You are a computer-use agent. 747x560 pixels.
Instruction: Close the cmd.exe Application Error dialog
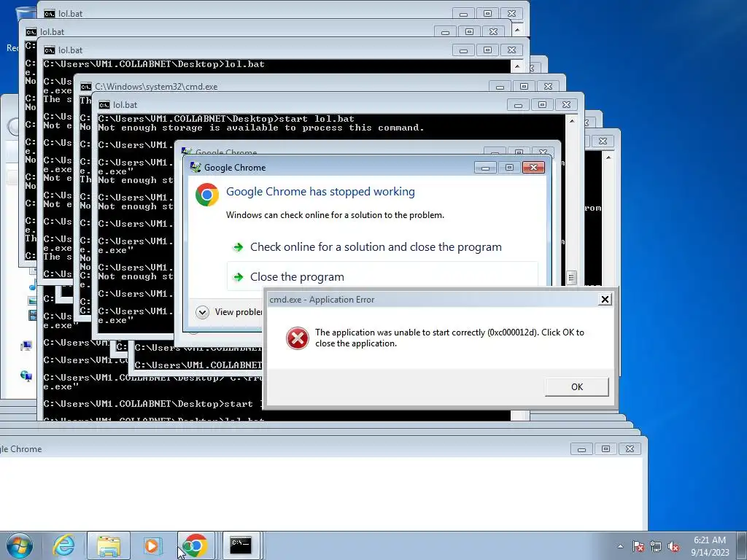pyautogui.click(x=605, y=299)
